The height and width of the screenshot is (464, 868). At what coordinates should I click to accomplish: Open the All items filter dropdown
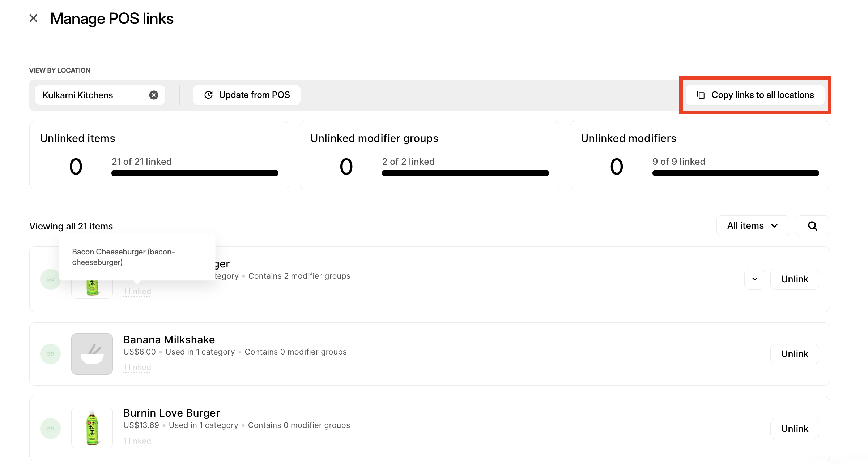753,226
